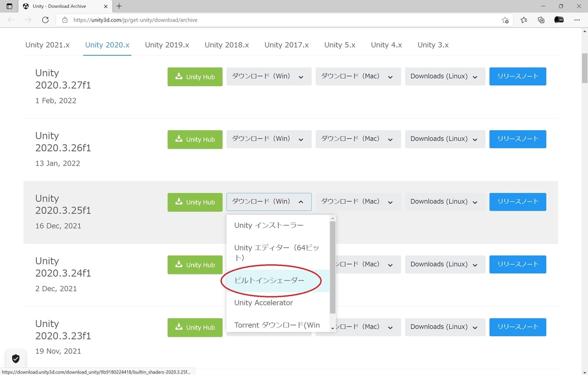Click the Unity 2020.3.23f1 version title
The image size is (588, 375).
[x=63, y=330]
